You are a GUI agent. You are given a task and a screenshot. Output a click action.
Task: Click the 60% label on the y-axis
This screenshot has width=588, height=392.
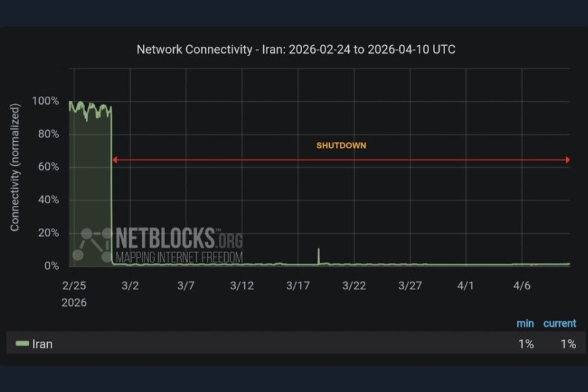pos(48,167)
